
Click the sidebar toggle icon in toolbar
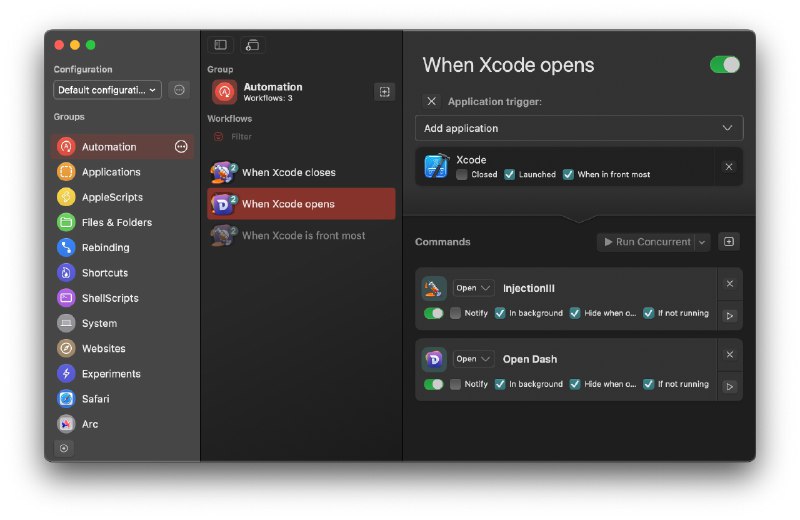(220, 45)
